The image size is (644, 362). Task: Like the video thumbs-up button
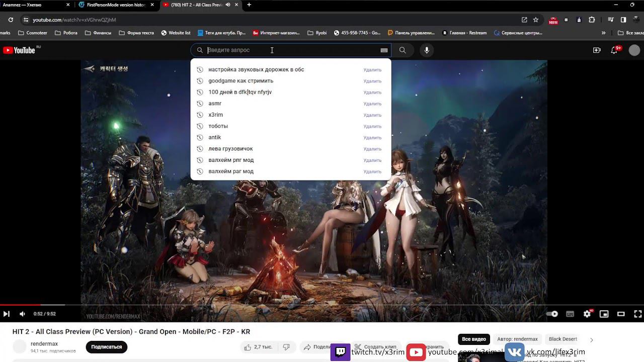(x=258, y=347)
